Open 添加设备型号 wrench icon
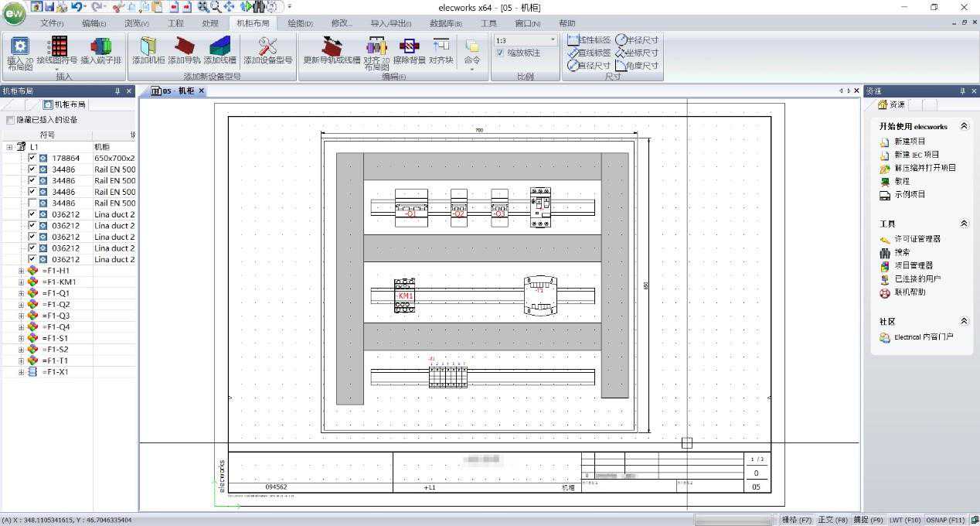 coord(267,47)
